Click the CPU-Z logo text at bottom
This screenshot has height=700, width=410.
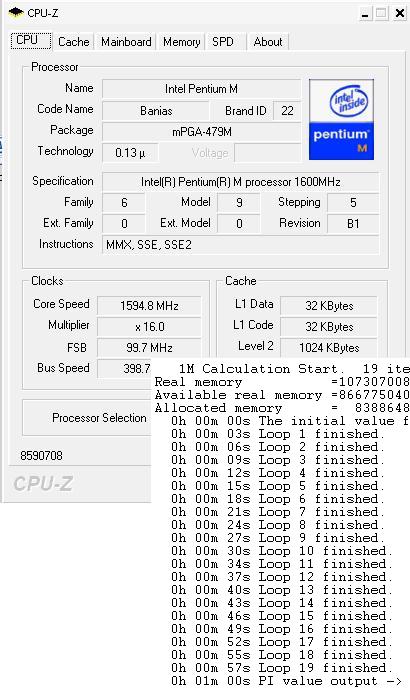click(43, 484)
